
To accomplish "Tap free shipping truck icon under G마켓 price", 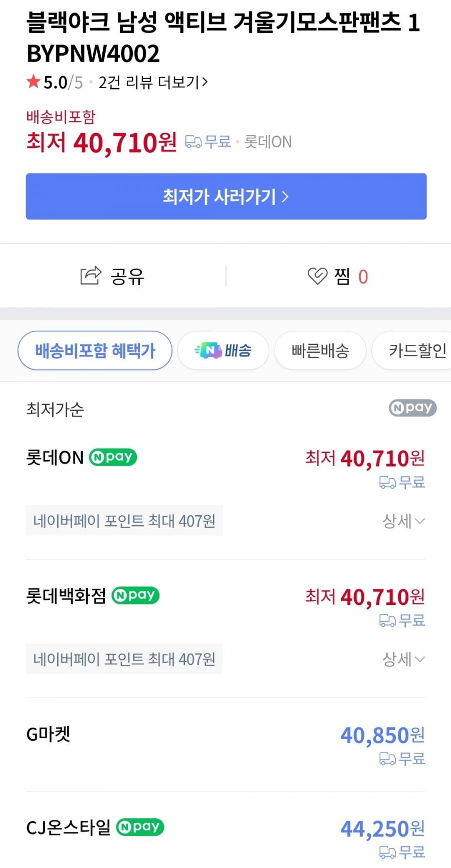I will (387, 759).
